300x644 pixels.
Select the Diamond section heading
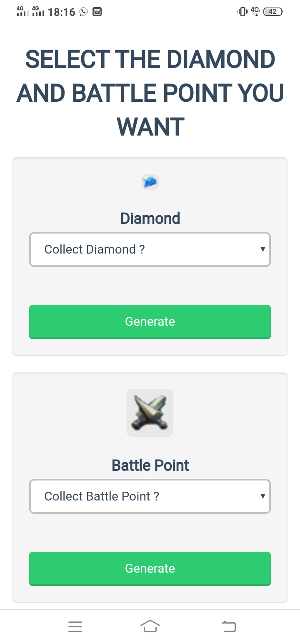(x=150, y=218)
